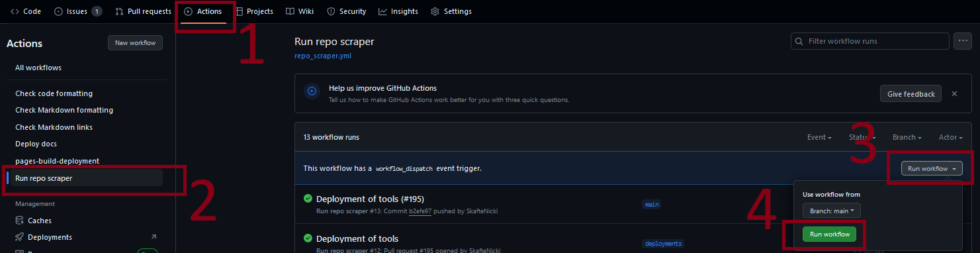980x253 pixels.
Task: Open the Wiki tab
Action: pos(300,11)
